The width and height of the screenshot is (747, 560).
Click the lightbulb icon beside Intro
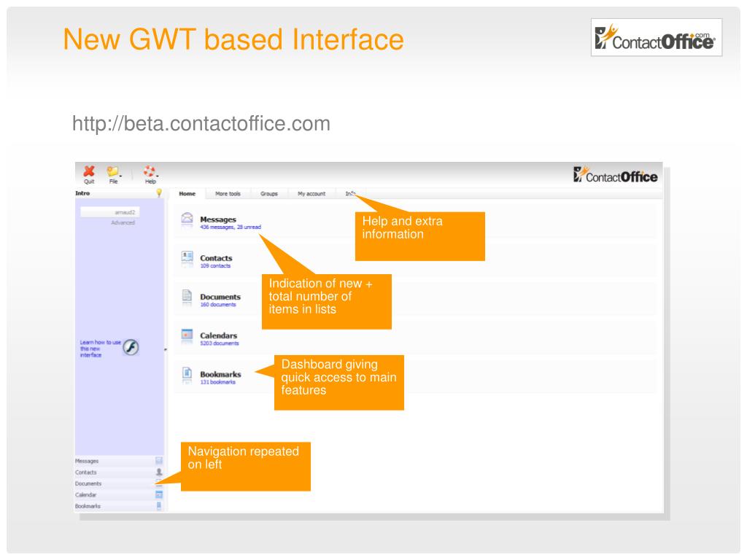click(158, 192)
